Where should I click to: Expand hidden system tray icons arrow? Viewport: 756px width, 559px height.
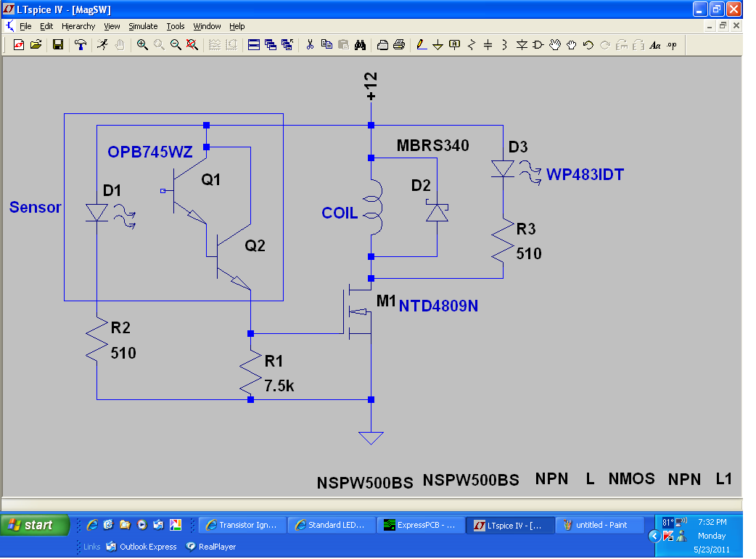tap(654, 536)
